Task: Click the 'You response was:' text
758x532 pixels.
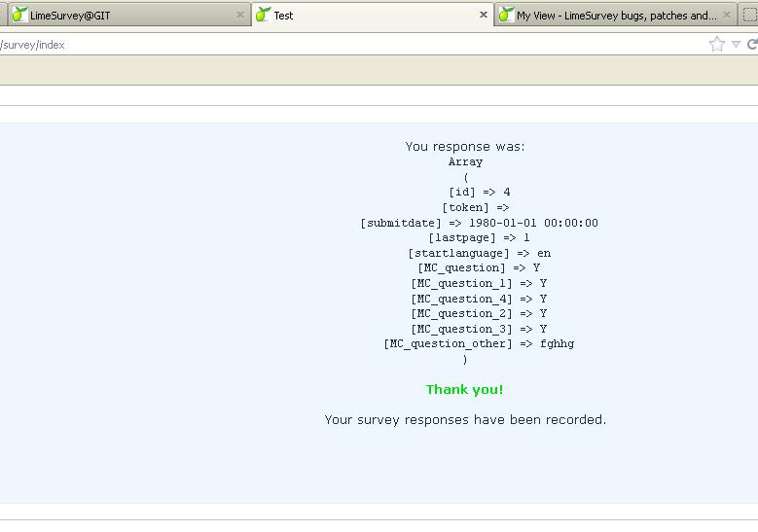Action: click(x=465, y=147)
